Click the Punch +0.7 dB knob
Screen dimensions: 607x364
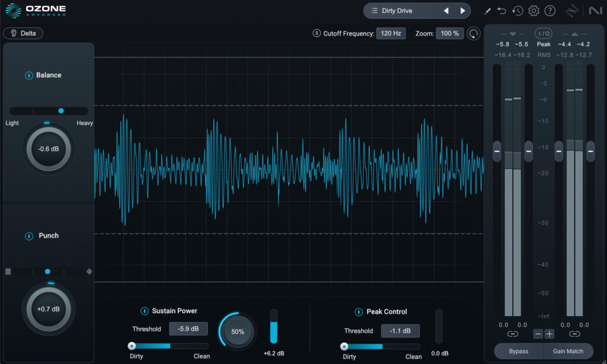click(49, 309)
